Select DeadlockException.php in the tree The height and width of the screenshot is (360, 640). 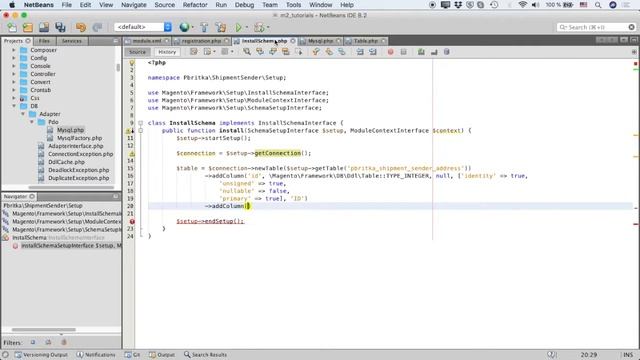pyautogui.click(x=78, y=170)
